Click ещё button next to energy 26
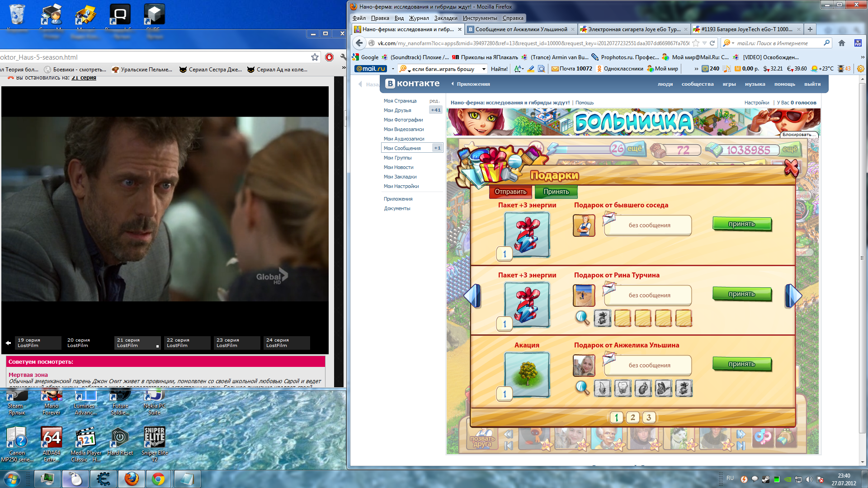The image size is (868, 488). (634, 149)
